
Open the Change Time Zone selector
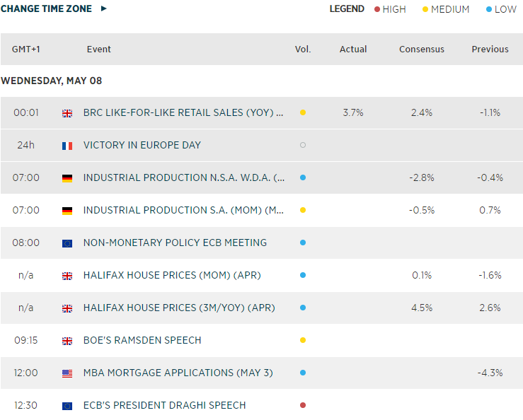point(46,9)
